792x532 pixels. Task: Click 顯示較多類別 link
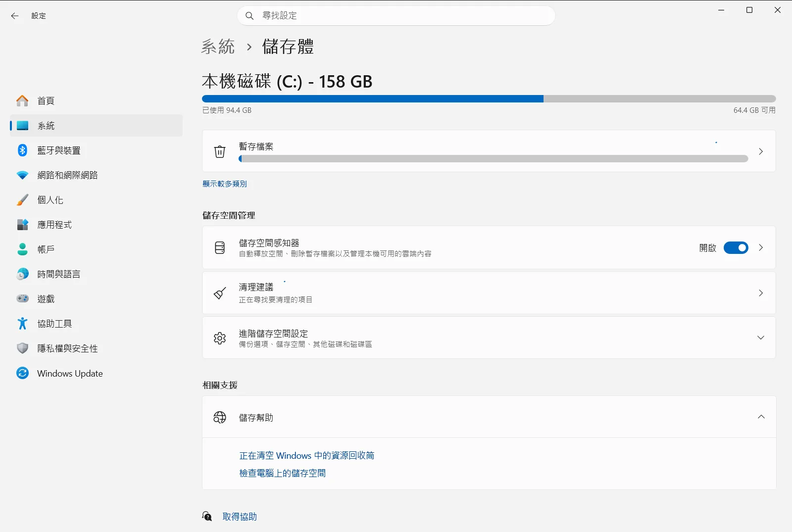click(225, 184)
